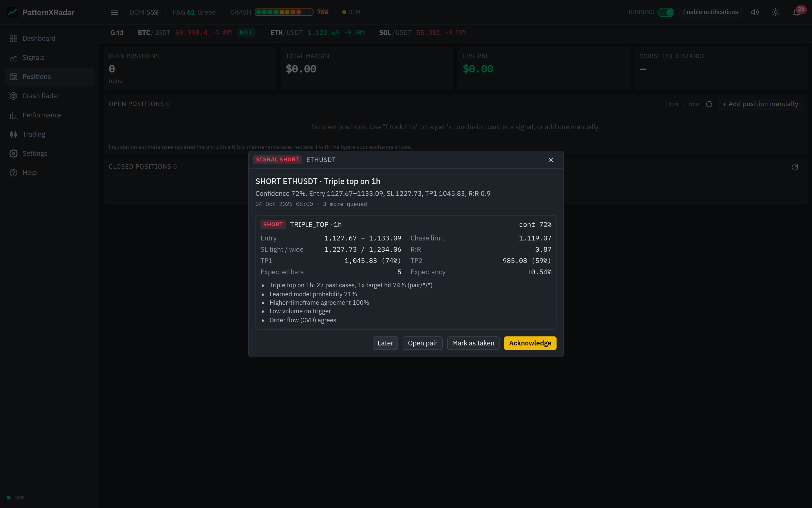Viewport: 812px width, 508px height.
Task: Click the live status indicator at the bottom of the sidebar
Action: 16,497
